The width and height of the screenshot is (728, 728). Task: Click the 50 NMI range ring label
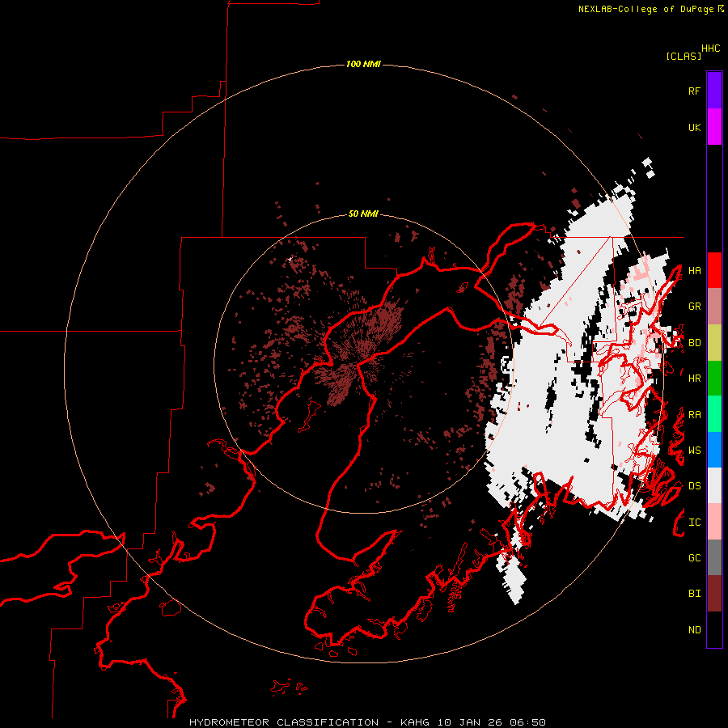click(363, 214)
